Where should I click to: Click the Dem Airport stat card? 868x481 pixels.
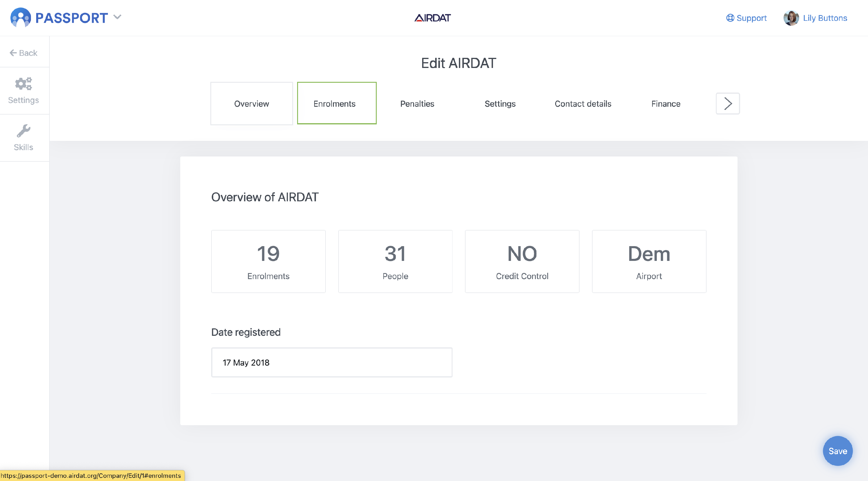(x=649, y=261)
